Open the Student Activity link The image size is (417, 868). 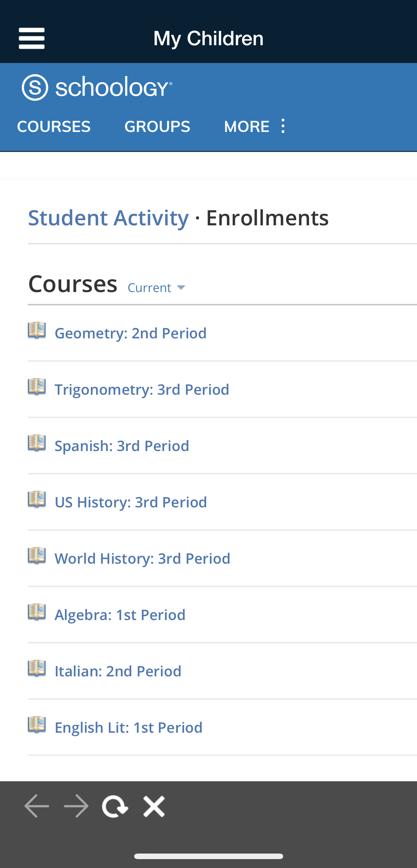[x=108, y=218]
